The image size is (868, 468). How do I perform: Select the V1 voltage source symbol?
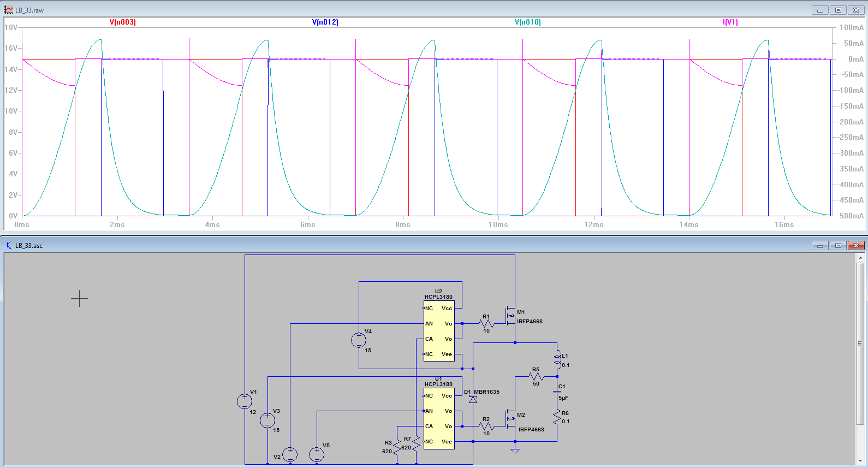(x=245, y=401)
